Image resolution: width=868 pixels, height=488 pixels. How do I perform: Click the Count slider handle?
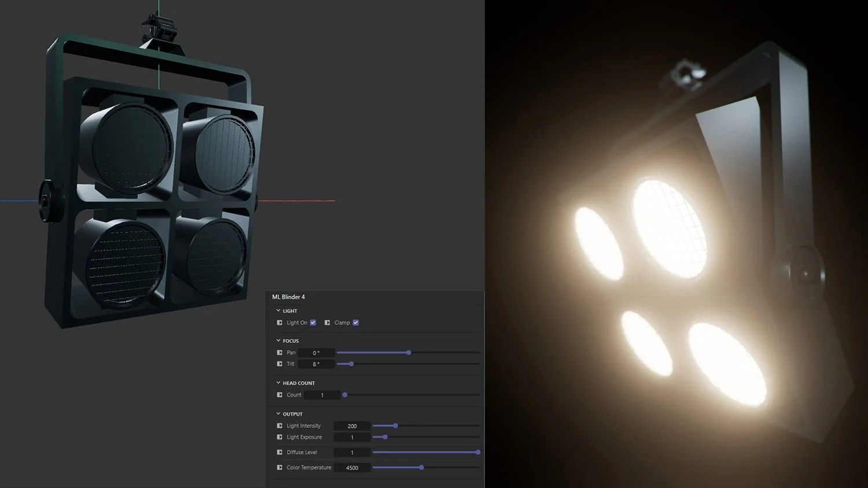coord(345,395)
